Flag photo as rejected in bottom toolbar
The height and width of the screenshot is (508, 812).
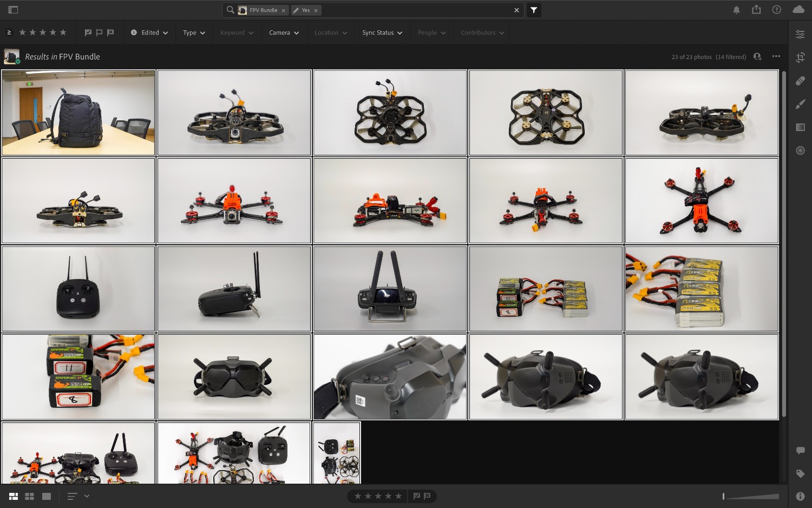click(x=427, y=496)
